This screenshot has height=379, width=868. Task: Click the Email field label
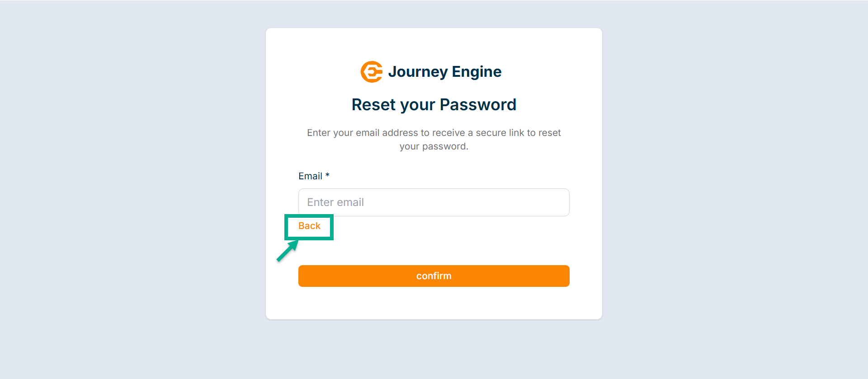point(310,176)
